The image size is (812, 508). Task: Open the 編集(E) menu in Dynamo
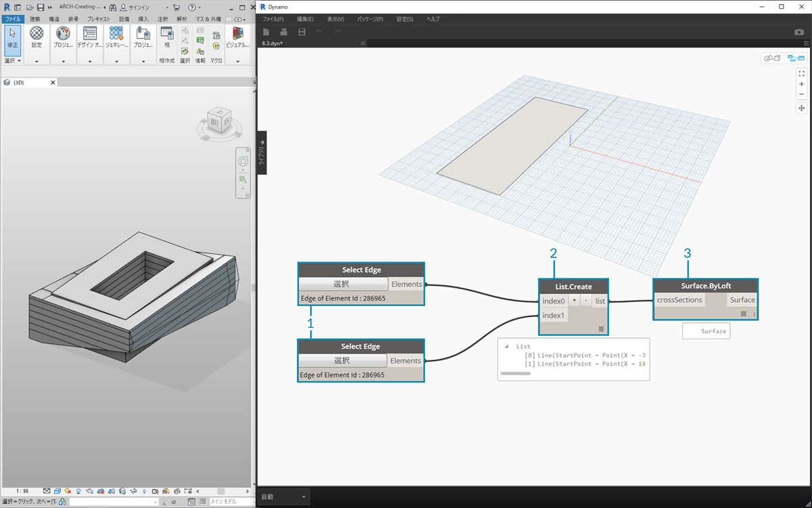306,19
